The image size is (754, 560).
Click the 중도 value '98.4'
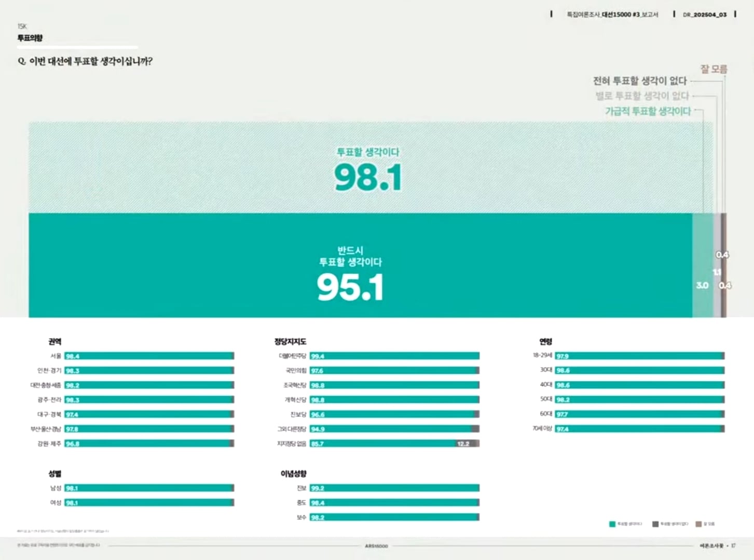click(318, 503)
